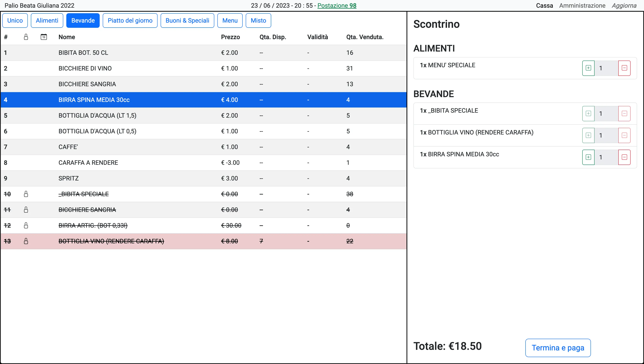Image resolution: width=644 pixels, height=364 pixels.
Task: Click lock icon on row 10 _BIBITA SPECIALE
Action: 26,194
